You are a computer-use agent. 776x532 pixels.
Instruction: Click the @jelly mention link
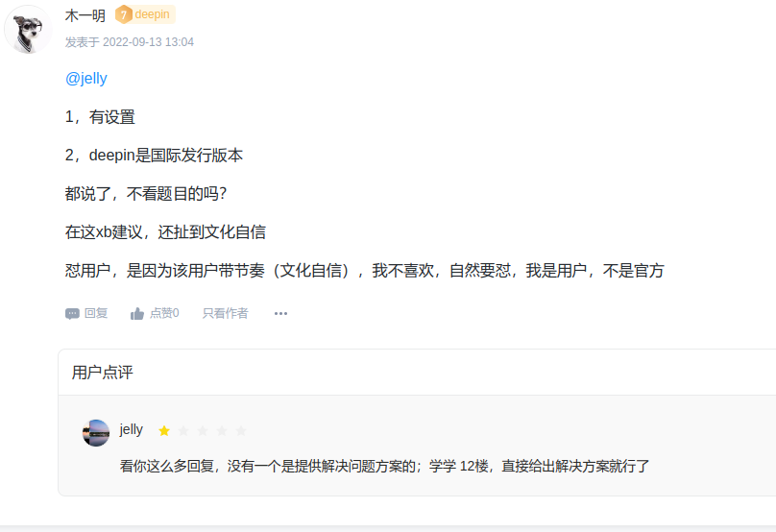tap(86, 79)
